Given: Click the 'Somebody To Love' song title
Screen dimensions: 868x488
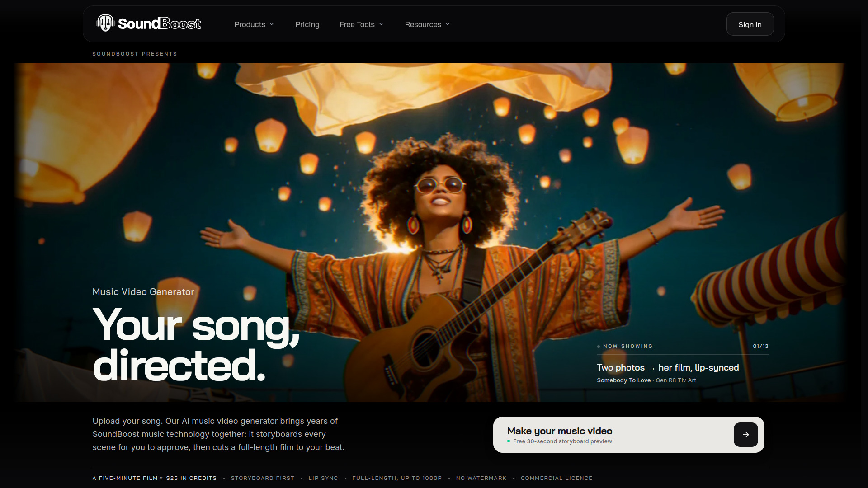Looking at the screenshot, I should 623,380.
